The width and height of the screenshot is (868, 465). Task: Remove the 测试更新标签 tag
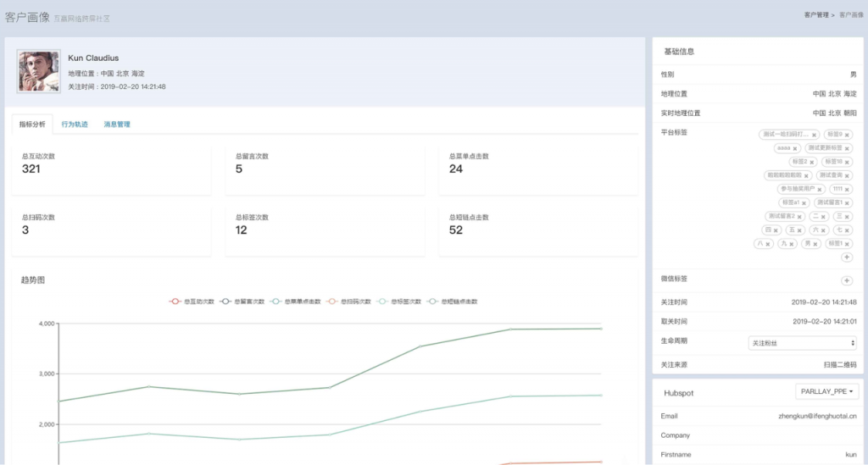point(847,148)
